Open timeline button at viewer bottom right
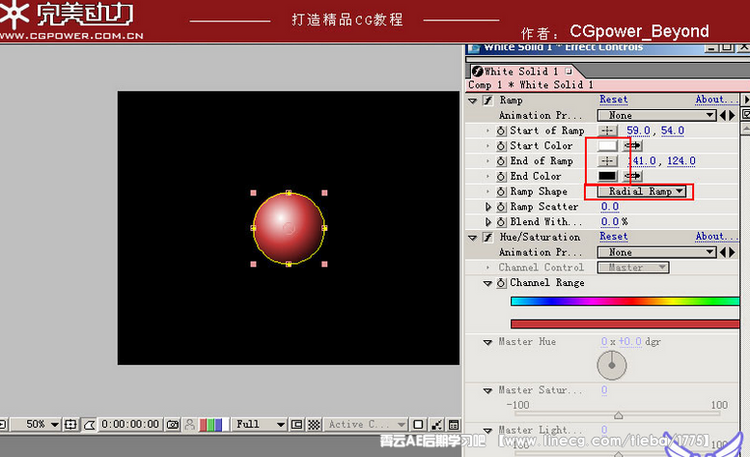This screenshot has height=457, width=750. (454, 424)
